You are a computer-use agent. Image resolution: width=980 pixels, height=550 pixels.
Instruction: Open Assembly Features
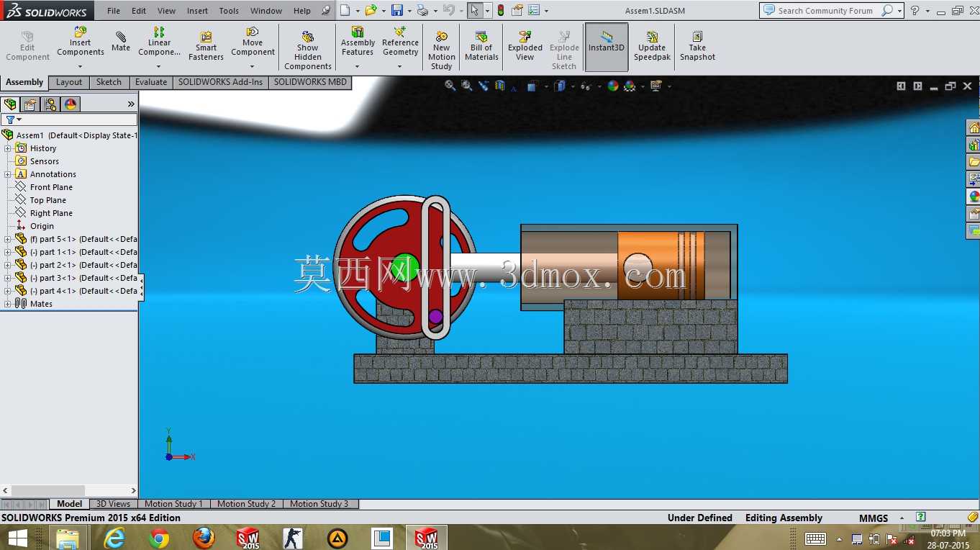click(x=358, y=42)
